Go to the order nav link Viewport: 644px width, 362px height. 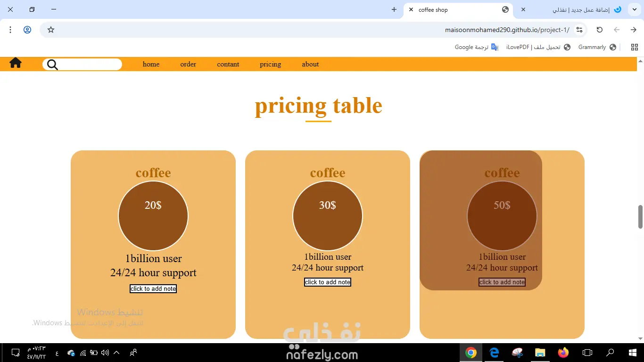[188, 64]
